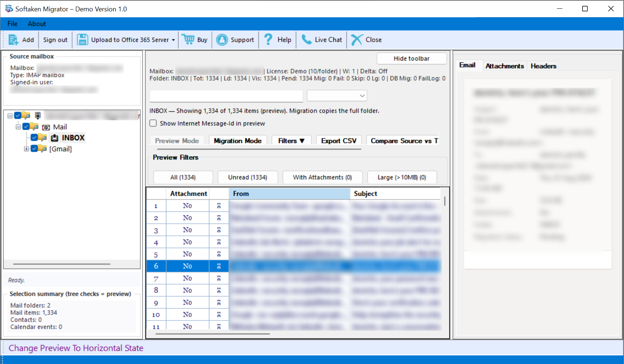
Task: Click the email list horizontal scrollbar
Action: click(213, 334)
